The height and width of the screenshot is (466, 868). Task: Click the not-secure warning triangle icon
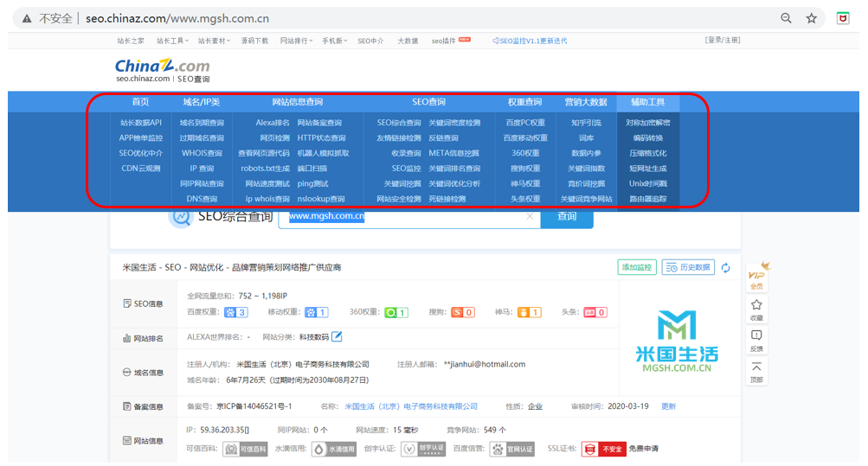click(27, 19)
